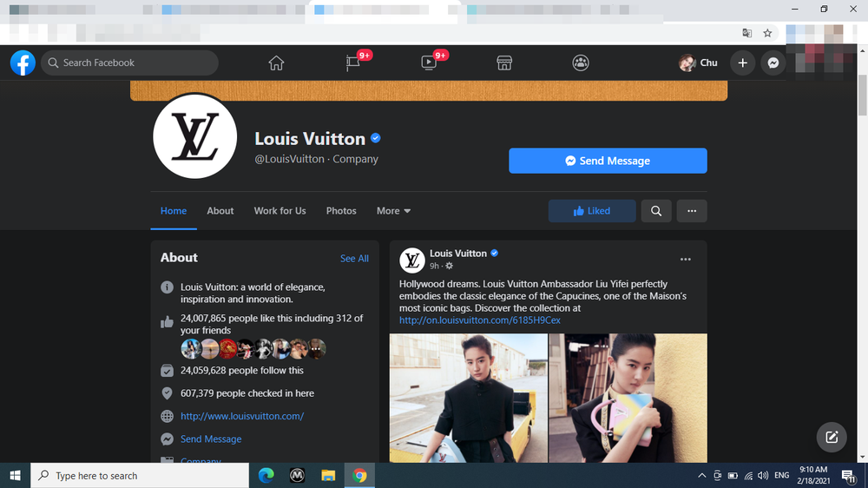
Task: Click @LouisVuitton · Company handle text
Action: [316, 159]
